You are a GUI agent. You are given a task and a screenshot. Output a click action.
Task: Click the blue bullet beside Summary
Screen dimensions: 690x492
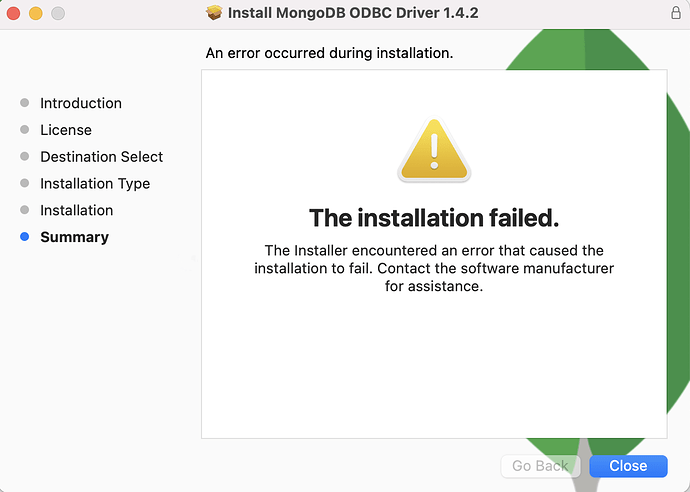click(x=25, y=237)
